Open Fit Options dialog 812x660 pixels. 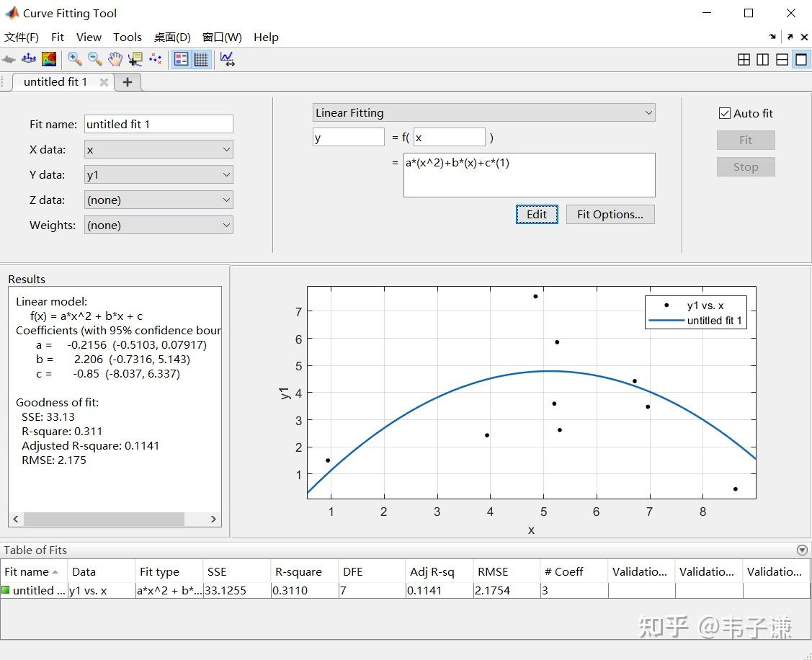(x=610, y=214)
